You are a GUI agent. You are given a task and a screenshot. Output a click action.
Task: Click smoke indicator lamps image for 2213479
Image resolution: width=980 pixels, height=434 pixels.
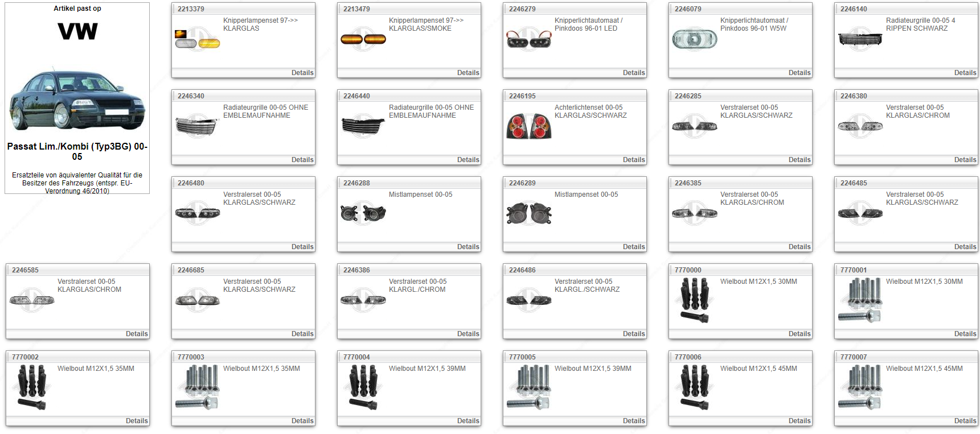pyautogui.click(x=363, y=39)
